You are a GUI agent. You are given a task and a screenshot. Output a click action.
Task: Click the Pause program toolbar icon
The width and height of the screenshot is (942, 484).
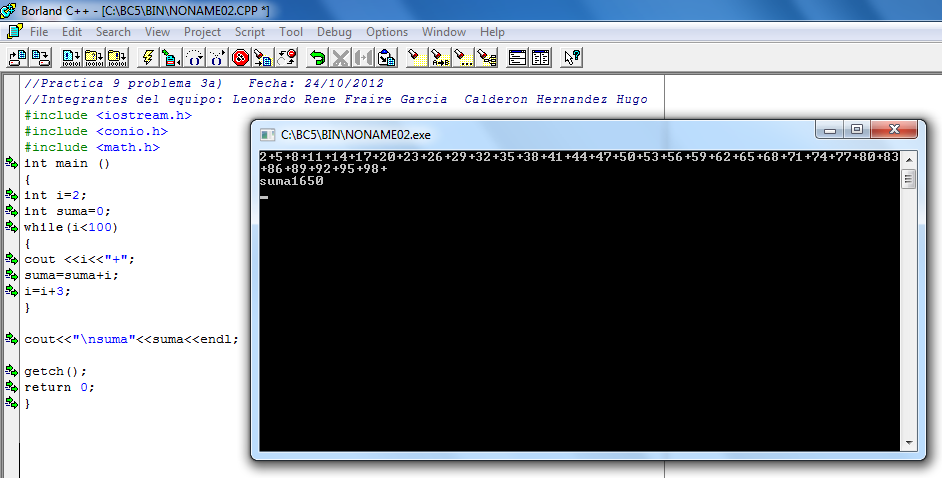(286, 58)
